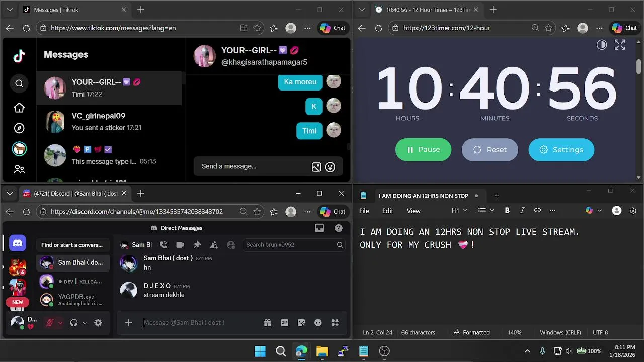Image resolution: width=644 pixels, height=362 pixels.
Task: Open Discord apps launcher icon
Action: pos(335,323)
